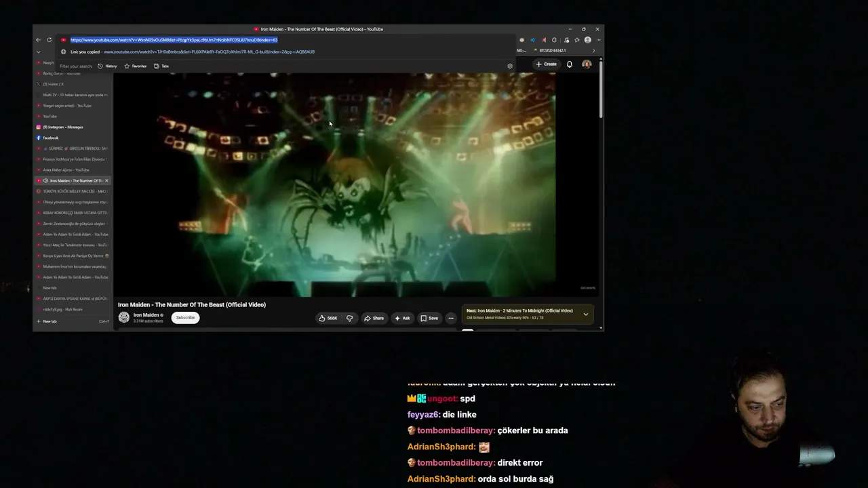Image resolution: width=868 pixels, height=488 pixels.
Task: Switch to the 'Zemin Zindanoğlu' tab
Action: pos(72,224)
